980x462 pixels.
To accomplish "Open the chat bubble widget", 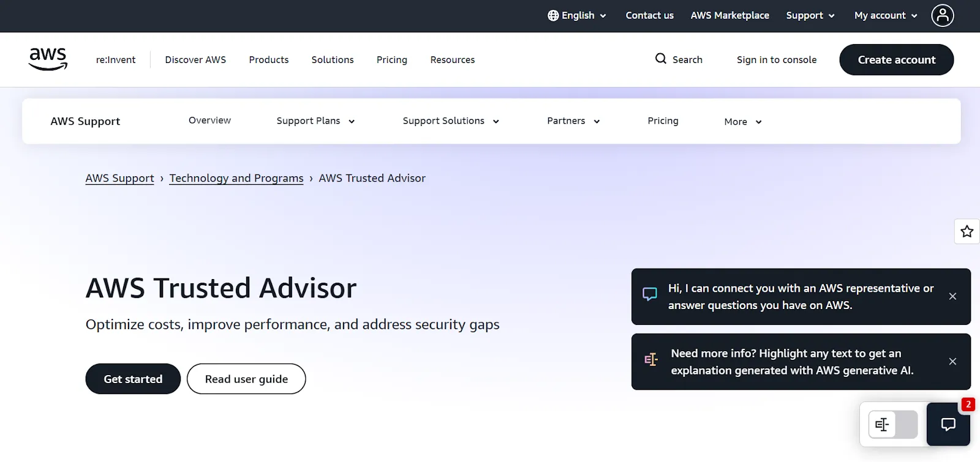I will [x=948, y=424].
